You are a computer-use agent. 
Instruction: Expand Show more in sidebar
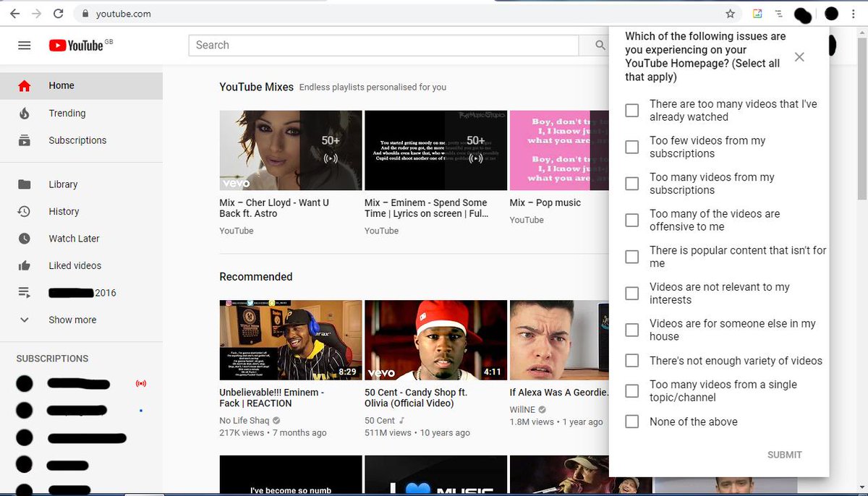click(81, 320)
